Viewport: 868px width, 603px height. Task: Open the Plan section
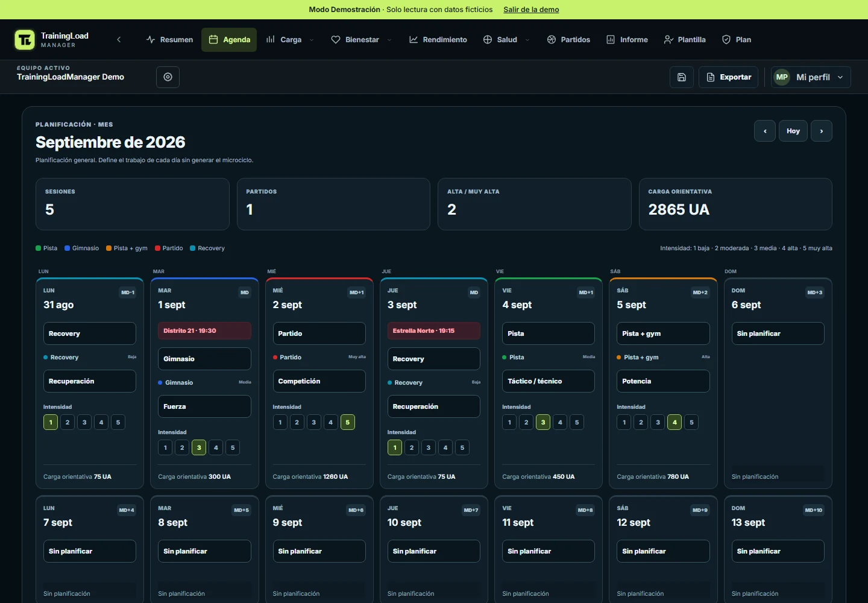tap(737, 40)
